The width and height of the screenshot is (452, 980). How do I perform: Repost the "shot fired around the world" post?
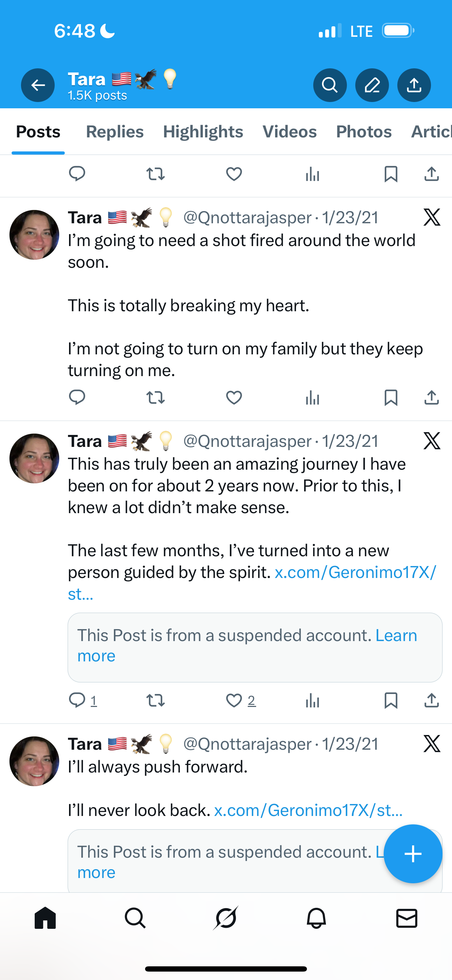click(155, 397)
